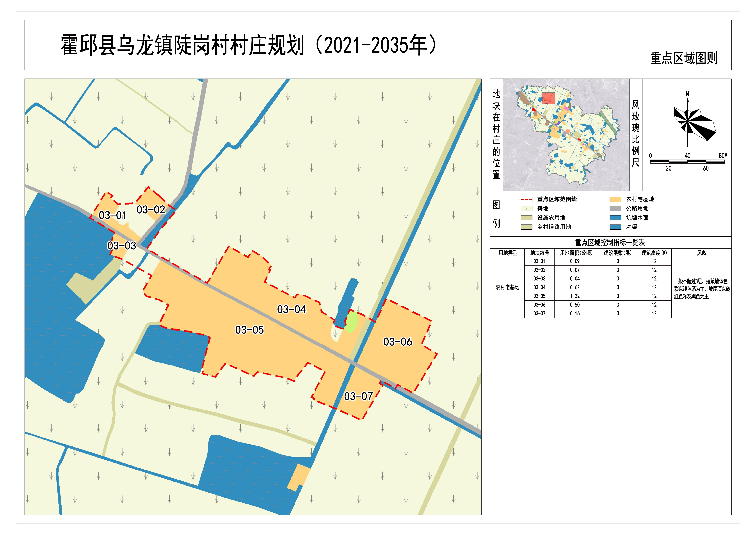Click the blue 坑塘水面 legend swatch
This screenshot has height=535, width=756.
(x=615, y=218)
